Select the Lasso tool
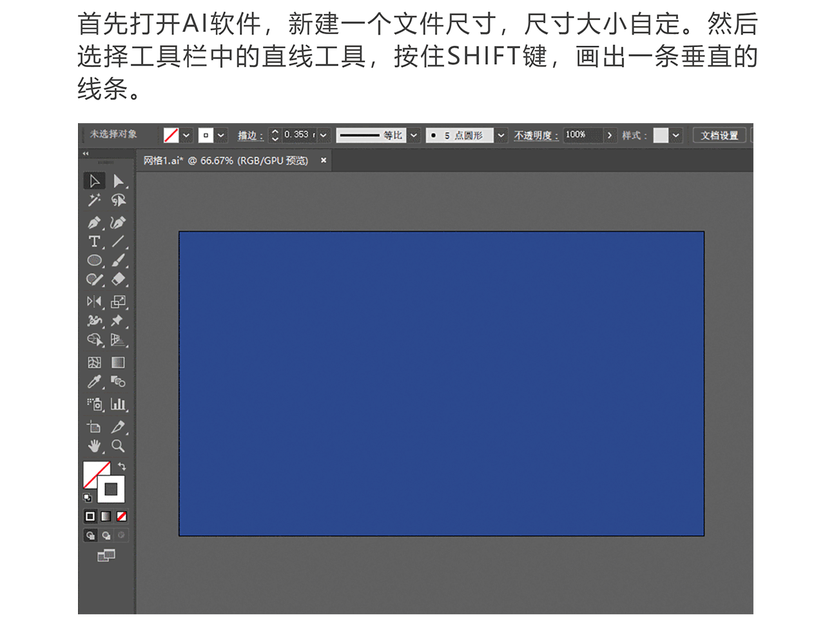825x644 pixels. pyautogui.click(x=119, y=200)
